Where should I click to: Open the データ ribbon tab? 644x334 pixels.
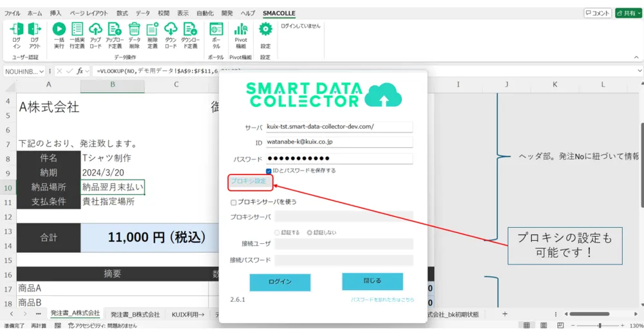(143, 13)
